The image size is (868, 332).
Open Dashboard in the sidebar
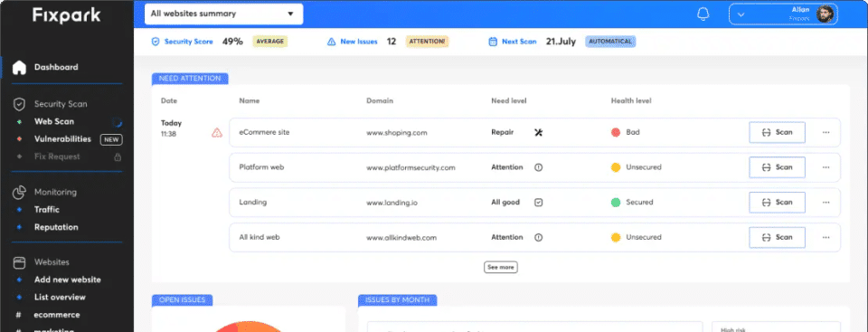(56, 67)
